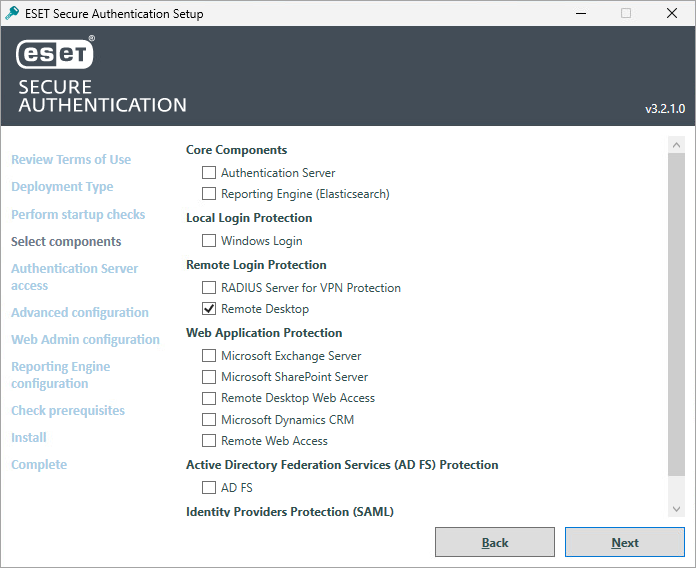
Task: Enable RADIUS Server for VPN Protection
Action: (209, 288)
